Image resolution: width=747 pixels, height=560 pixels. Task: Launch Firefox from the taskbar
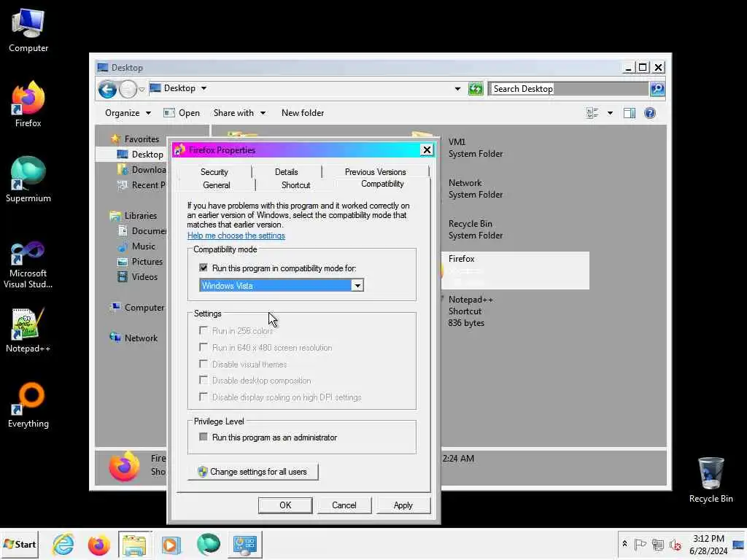(x=98, y=544)
